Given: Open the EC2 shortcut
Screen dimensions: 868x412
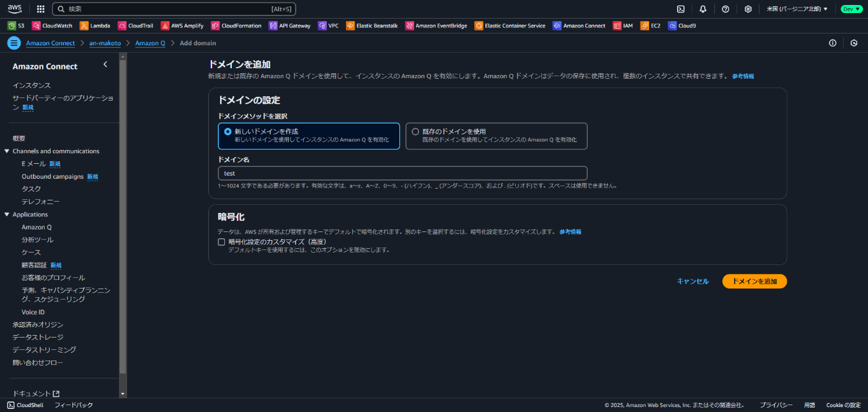Looking at the screenshot, I should 651,26.
